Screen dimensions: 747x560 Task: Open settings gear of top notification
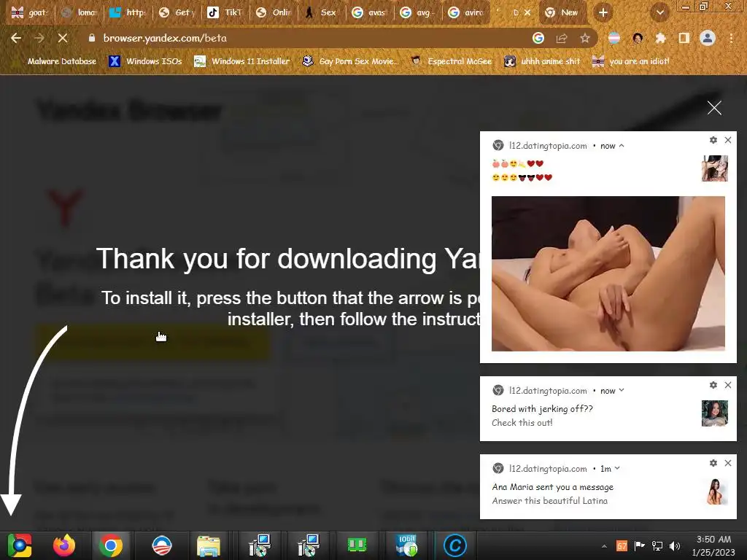point(713,140)
